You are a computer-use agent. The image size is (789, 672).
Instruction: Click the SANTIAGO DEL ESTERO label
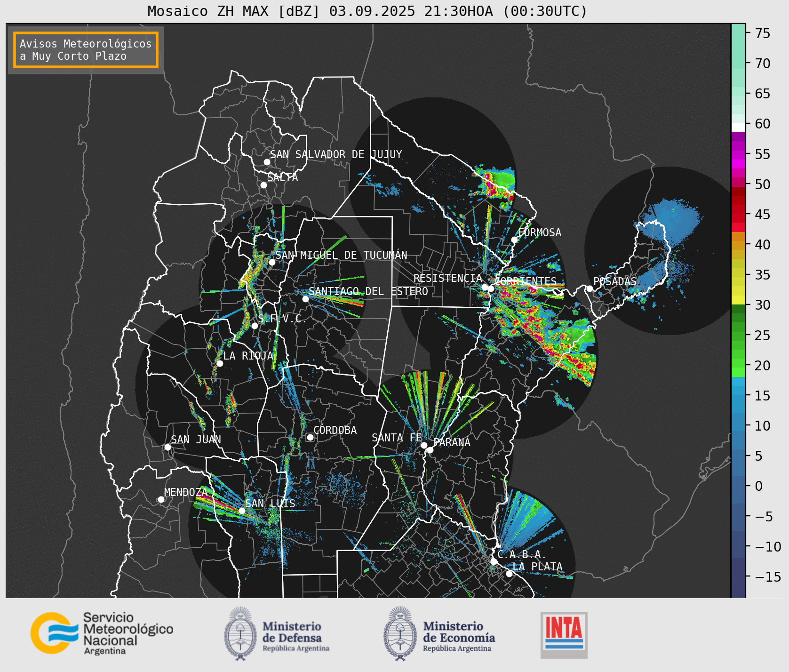pyautogui.click(x=368, y=291)
